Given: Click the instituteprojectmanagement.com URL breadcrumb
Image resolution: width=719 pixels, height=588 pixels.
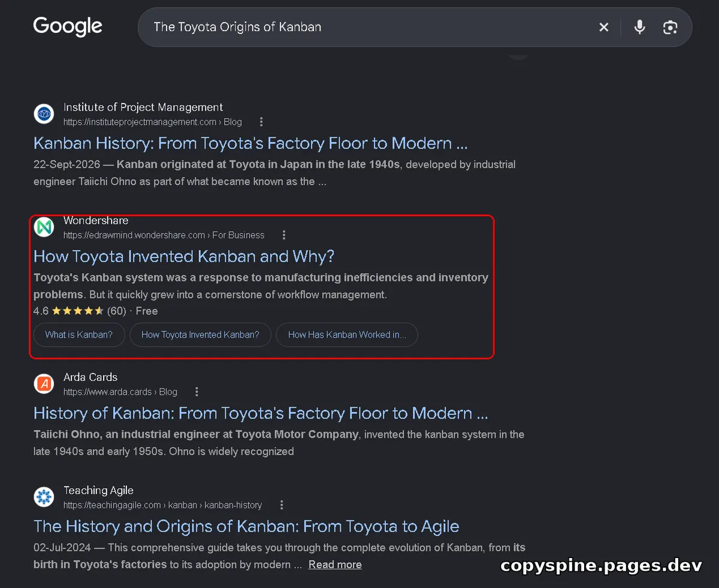Looking at the screenshot, I should (153, 122).
